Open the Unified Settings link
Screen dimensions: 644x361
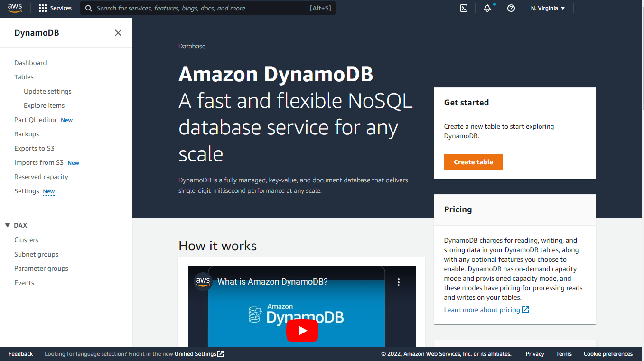coord(196,354)
